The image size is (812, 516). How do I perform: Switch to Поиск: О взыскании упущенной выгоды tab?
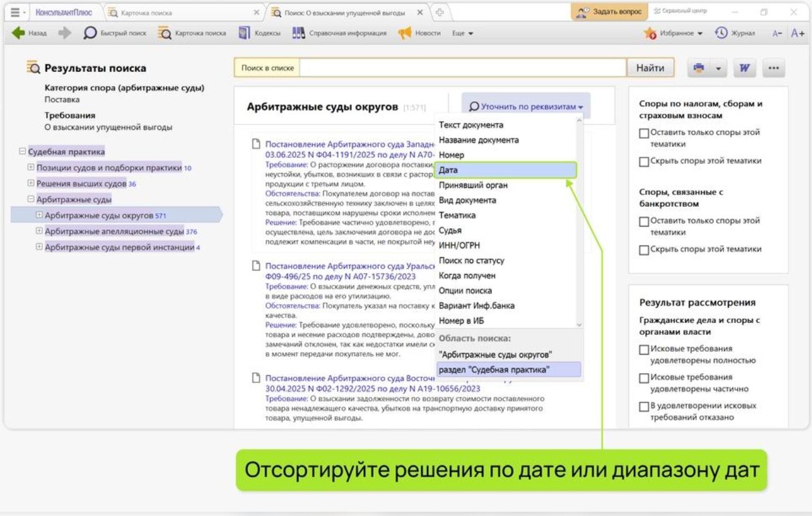tap(344, 12)
